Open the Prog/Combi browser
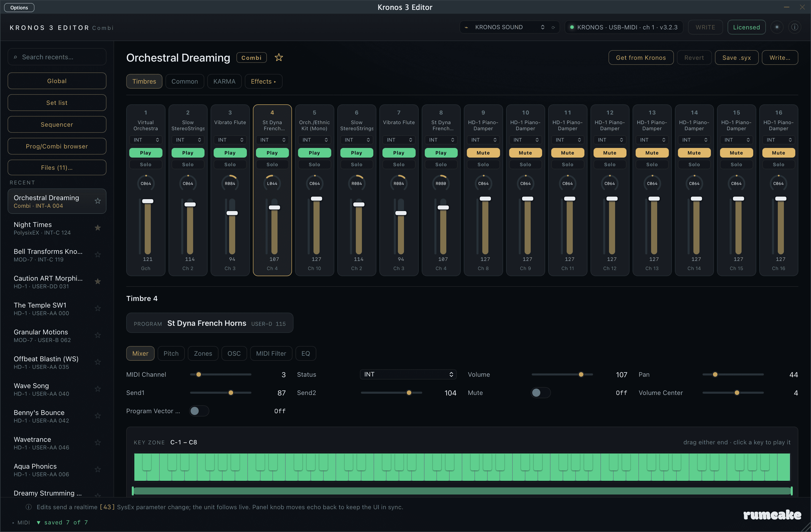This screenshot has width=811, height=532. pyautogui.click(x=57, y=146)
